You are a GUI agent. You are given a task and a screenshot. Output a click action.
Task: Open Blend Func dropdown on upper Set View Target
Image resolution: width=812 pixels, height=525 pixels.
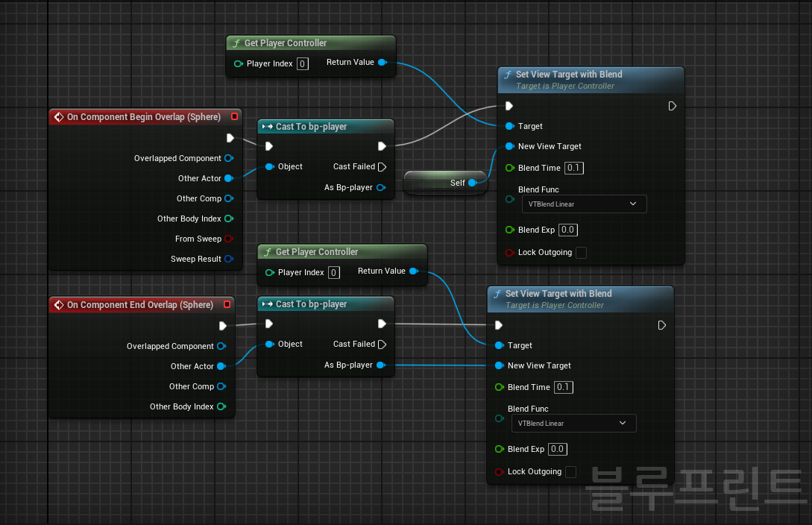click(x=584, y=204)
